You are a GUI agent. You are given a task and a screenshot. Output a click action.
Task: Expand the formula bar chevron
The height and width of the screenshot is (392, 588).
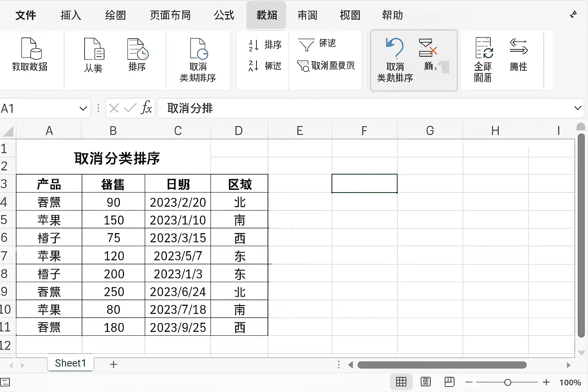coord(578,108)
